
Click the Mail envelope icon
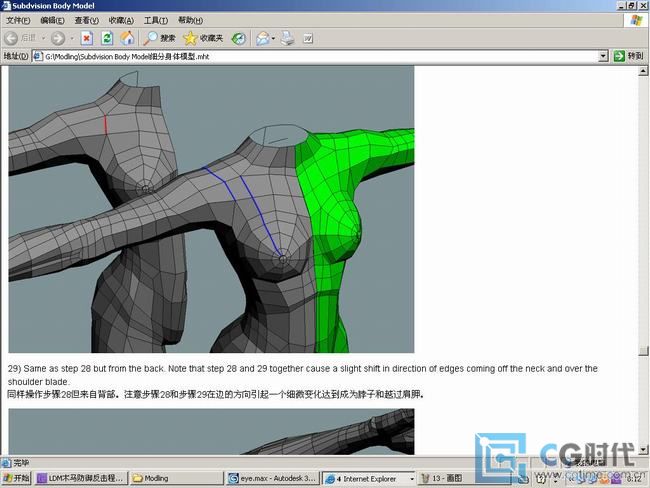(x=262, y=38)
